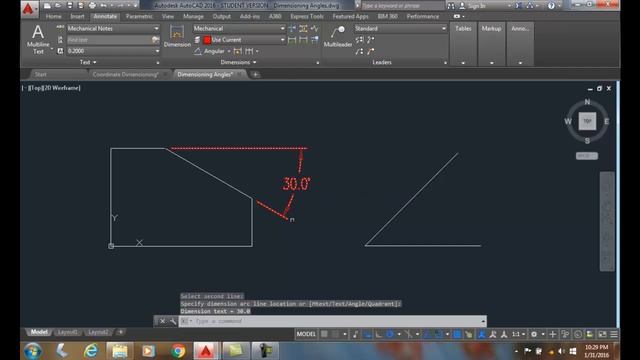Switch to the Home ribbon tab
The width and height of the screenshot is (640, 360).
point(53,16)
